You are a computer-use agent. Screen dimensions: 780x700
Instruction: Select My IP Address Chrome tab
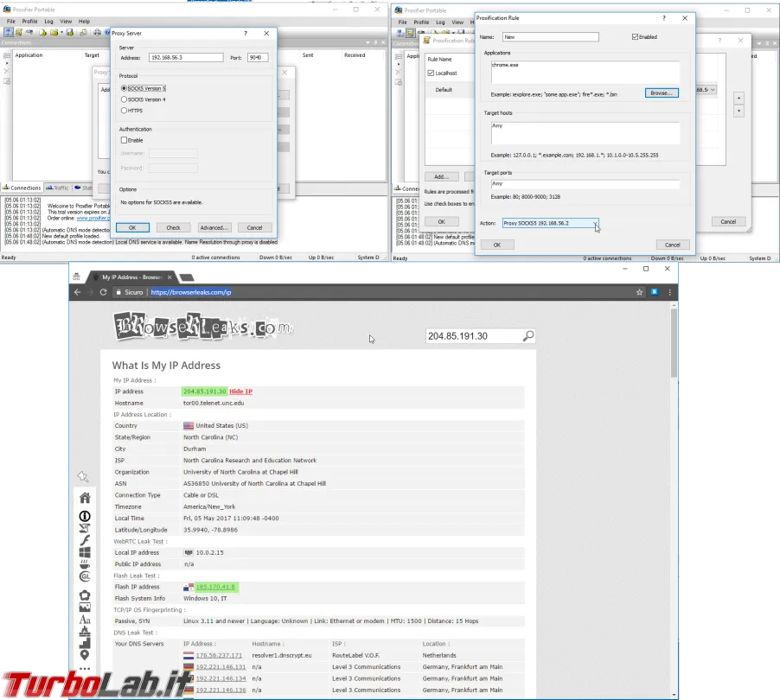[131, 277]
